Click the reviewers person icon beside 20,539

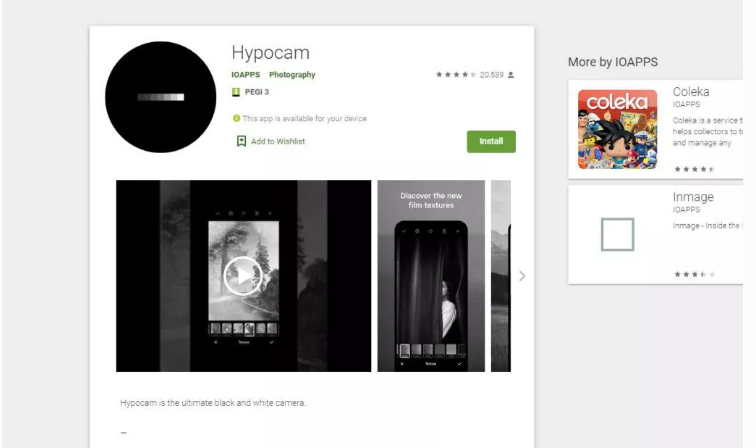(511, 75)
